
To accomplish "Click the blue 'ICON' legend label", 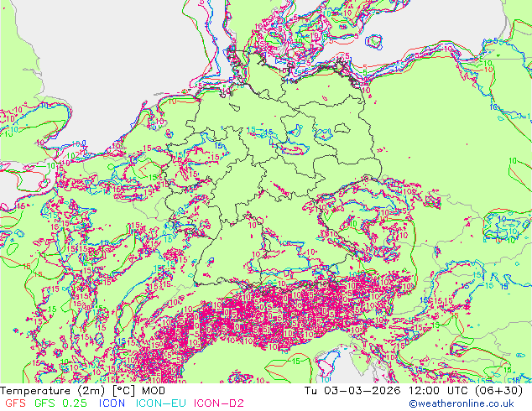I will click(112, 403).
